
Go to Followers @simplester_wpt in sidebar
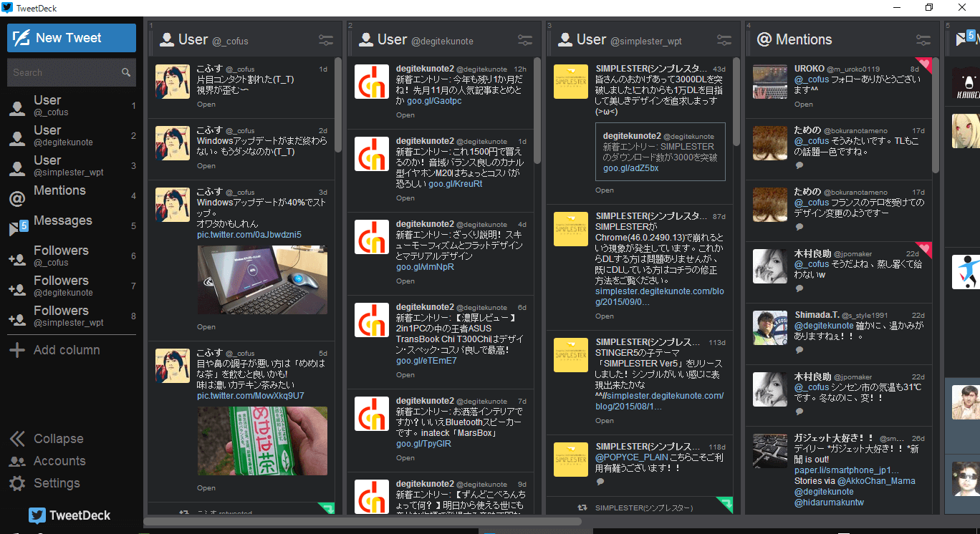tap(72, 316)
